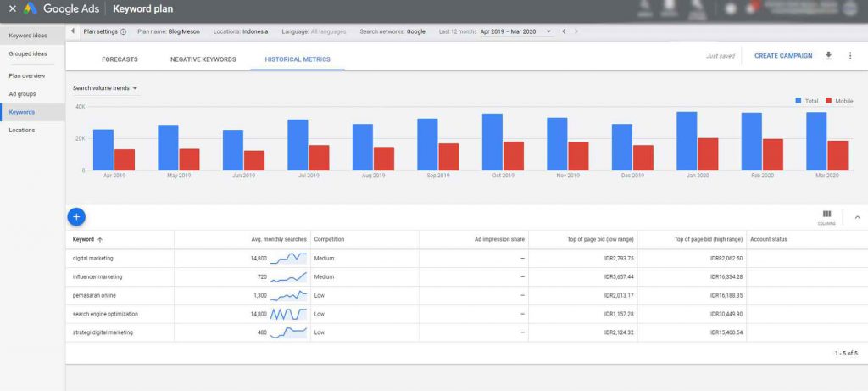Select the 'search engine optimization' keyword row
This screenshot has width=868, height=391.
click(x=467, y=314)
